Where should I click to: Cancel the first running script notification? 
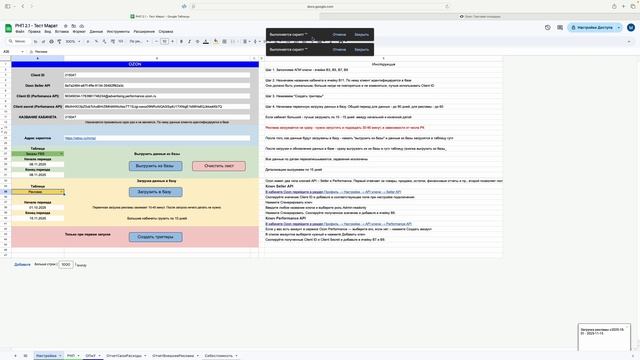point(339,35)
